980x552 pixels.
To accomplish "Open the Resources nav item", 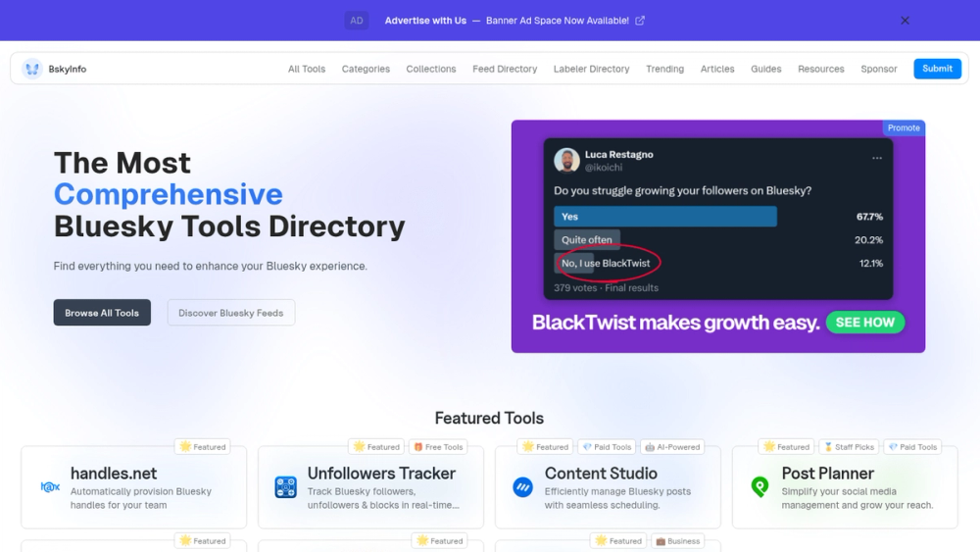I will coord(820,69).
